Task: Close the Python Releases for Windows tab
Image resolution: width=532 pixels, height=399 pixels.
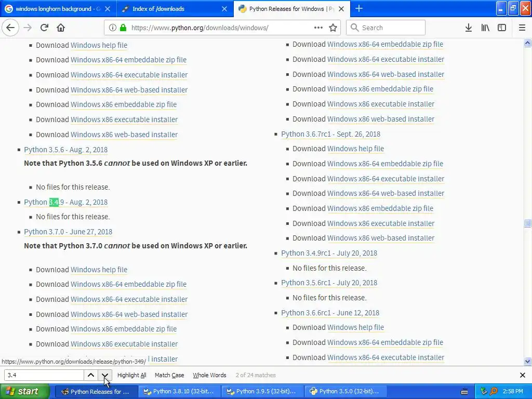Action: click(x=342, y=9)
